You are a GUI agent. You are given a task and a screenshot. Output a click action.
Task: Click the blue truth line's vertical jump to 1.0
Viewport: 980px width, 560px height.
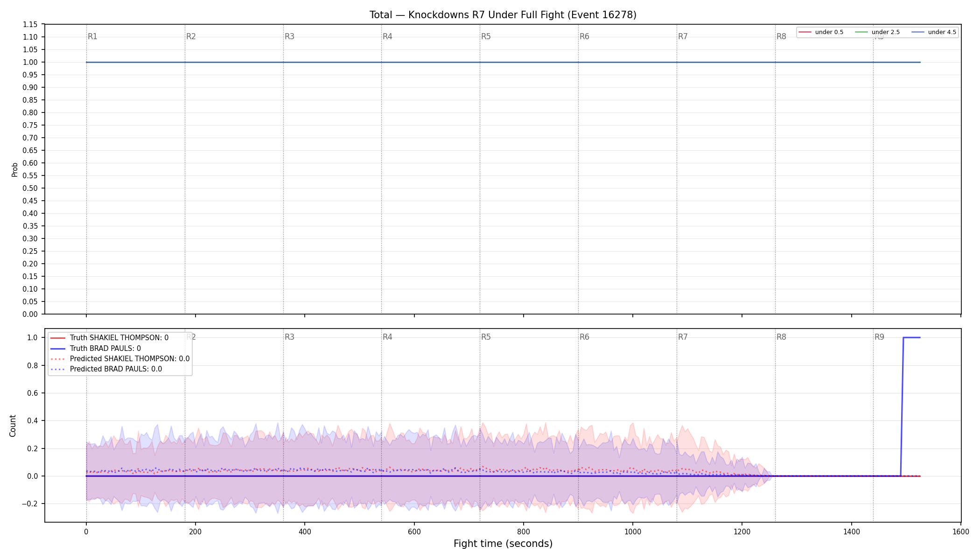coord(902,406)
